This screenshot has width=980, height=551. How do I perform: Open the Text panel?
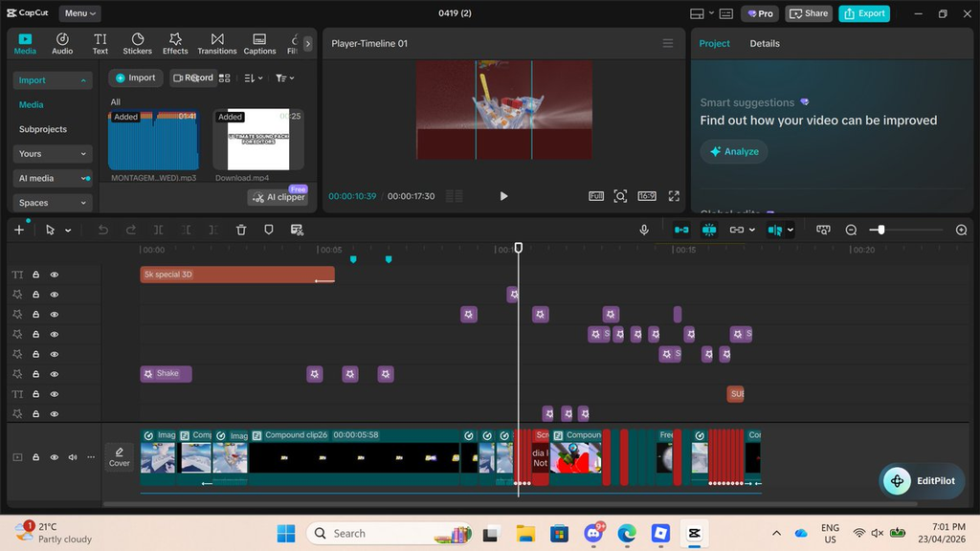tap(100, 44)
